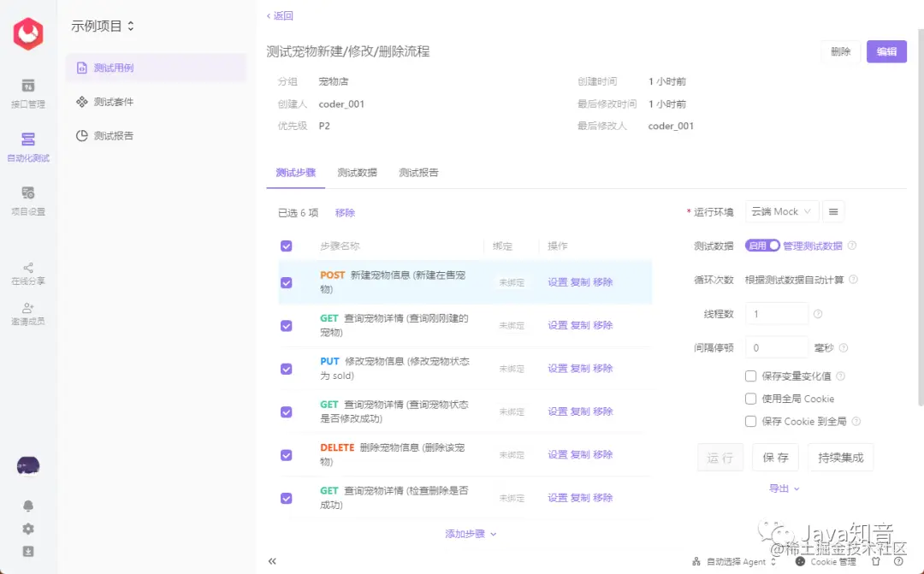Disable the 测试数据 启用 toggle

(761, 245)
